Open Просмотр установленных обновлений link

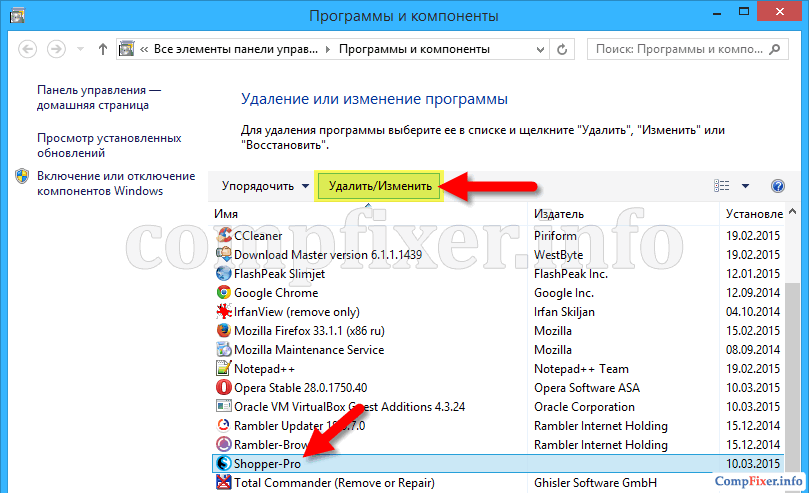click(109, 146)
